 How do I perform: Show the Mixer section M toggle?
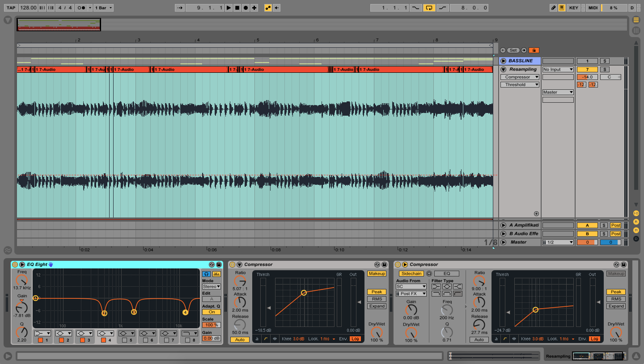[636, 230]
